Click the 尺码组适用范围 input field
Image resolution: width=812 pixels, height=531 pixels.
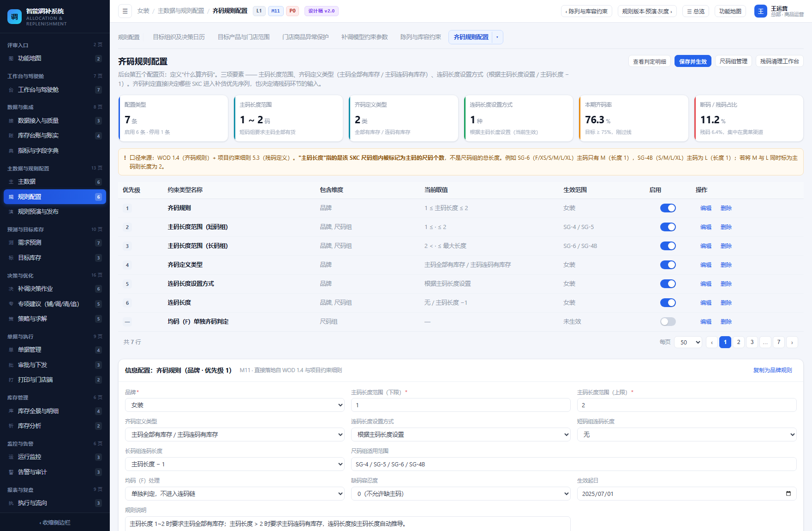tap(574, 464)
